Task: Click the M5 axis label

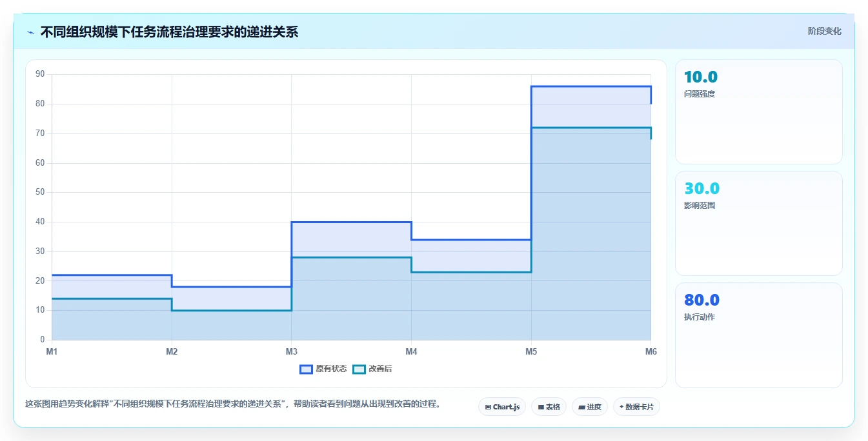Action: click(x=531, y=351)
